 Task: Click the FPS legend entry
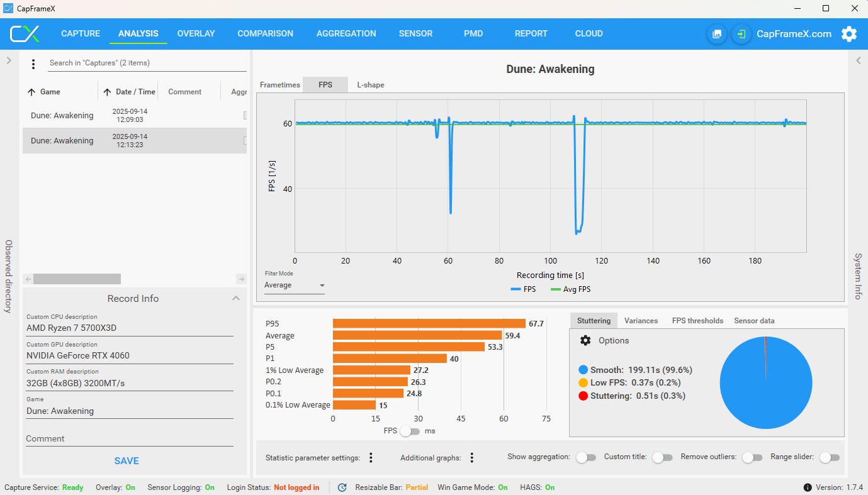[x=522, y=289]
